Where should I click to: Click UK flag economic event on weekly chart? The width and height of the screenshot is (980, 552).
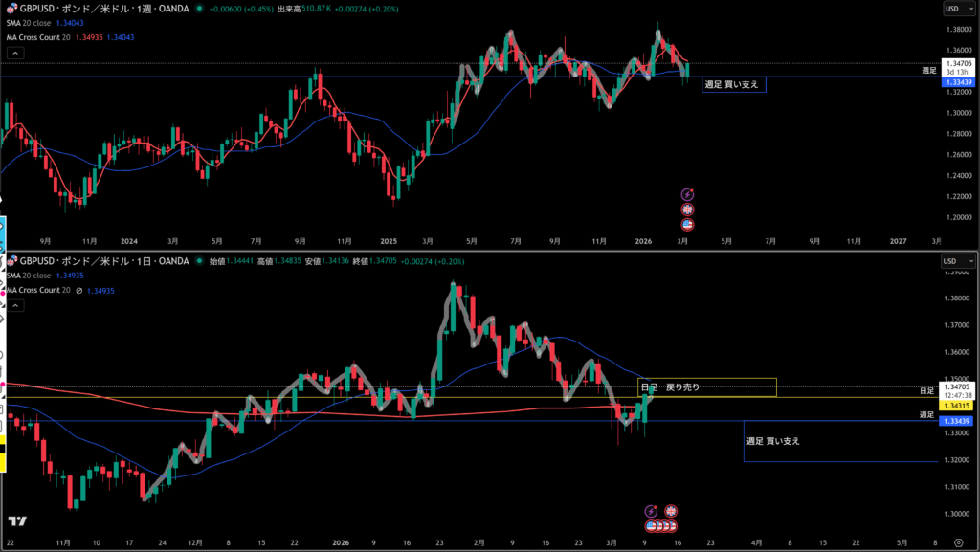[x=686, y=209]
